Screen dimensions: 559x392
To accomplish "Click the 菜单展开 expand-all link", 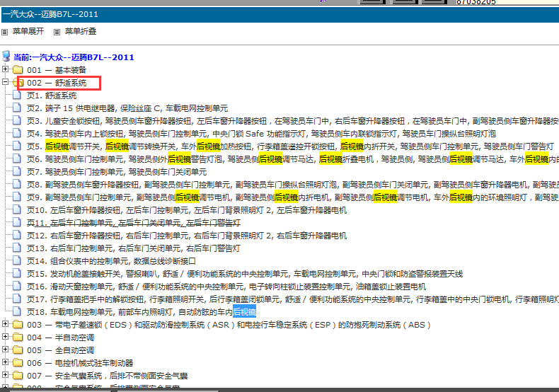I will coord(28,31).
